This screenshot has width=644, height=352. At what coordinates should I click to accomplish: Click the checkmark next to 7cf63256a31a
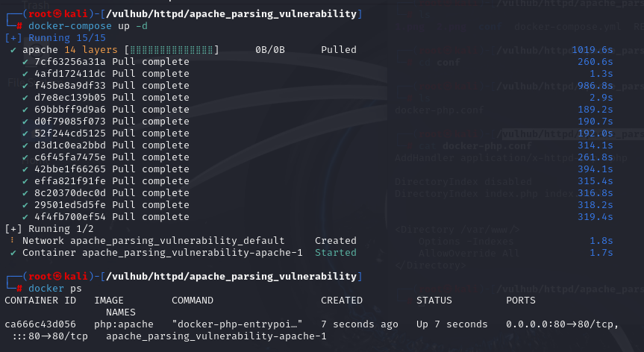[25, 62]
